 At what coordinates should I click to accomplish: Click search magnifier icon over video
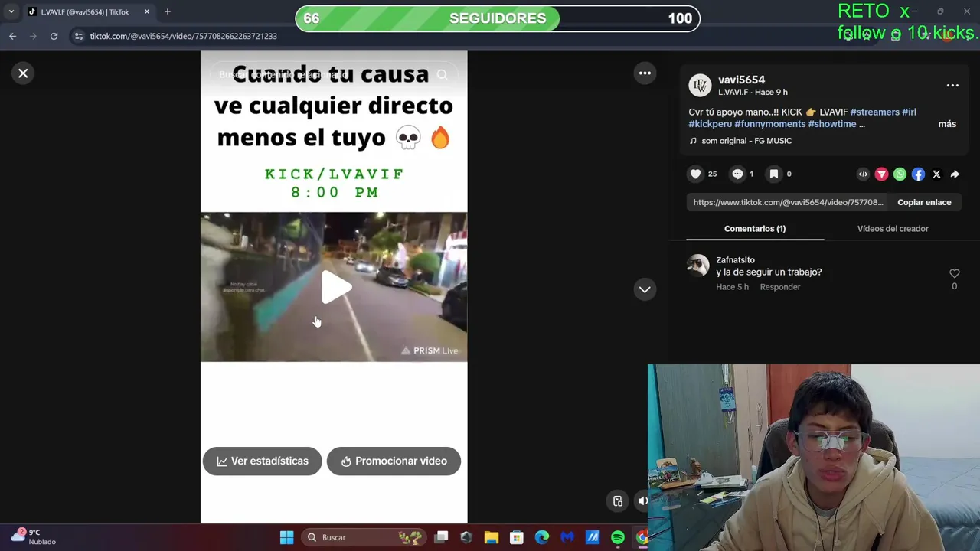(x=442, y=75)
